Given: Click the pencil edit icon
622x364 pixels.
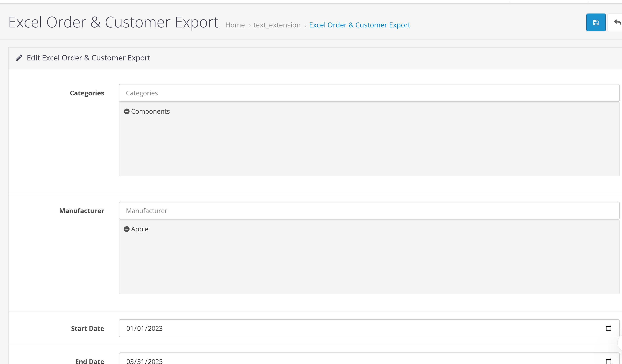Looking at the screenshot, I should 19,58.
